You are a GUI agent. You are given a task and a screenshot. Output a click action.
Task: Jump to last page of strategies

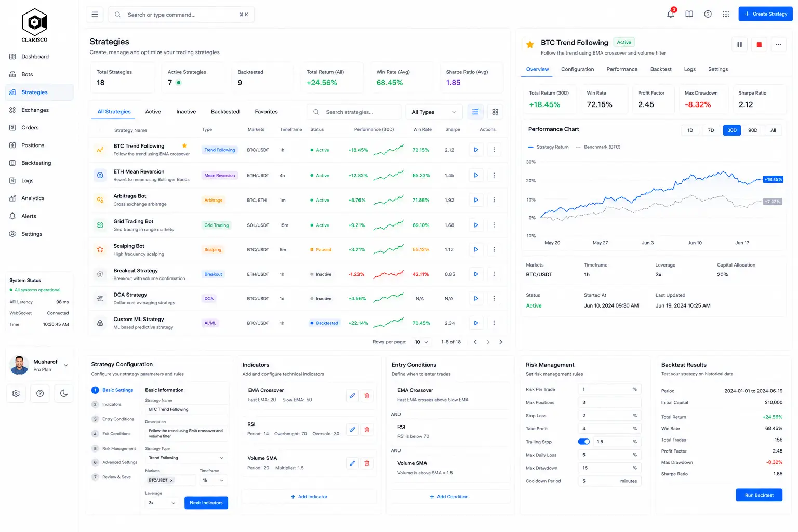click(501, 342)
